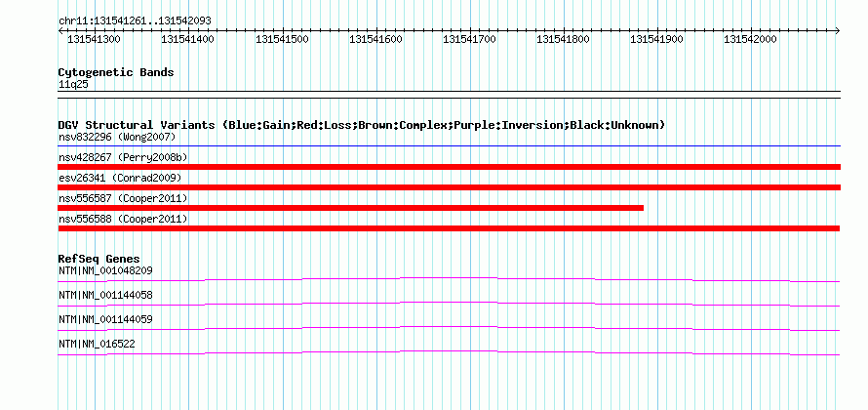Click the Cytogenetic Bands track heading
868x410 pixels.
tap(116, 72)
